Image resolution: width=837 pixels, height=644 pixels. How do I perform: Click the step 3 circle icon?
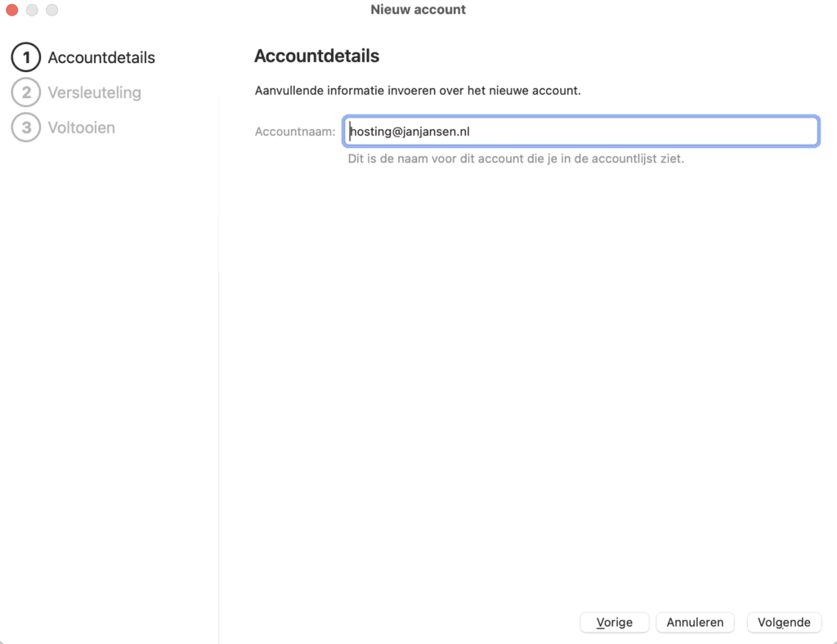click(26, 127)
